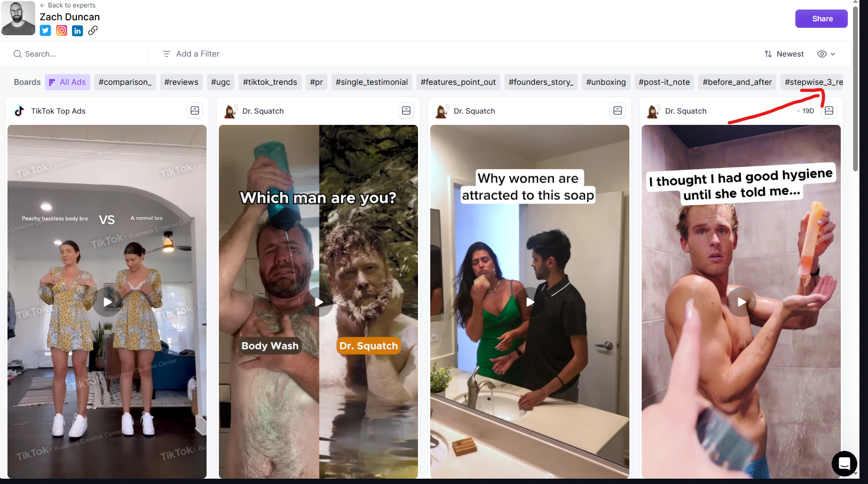Open the TikTok Top Ads brand name

click(x=58, y=111)
